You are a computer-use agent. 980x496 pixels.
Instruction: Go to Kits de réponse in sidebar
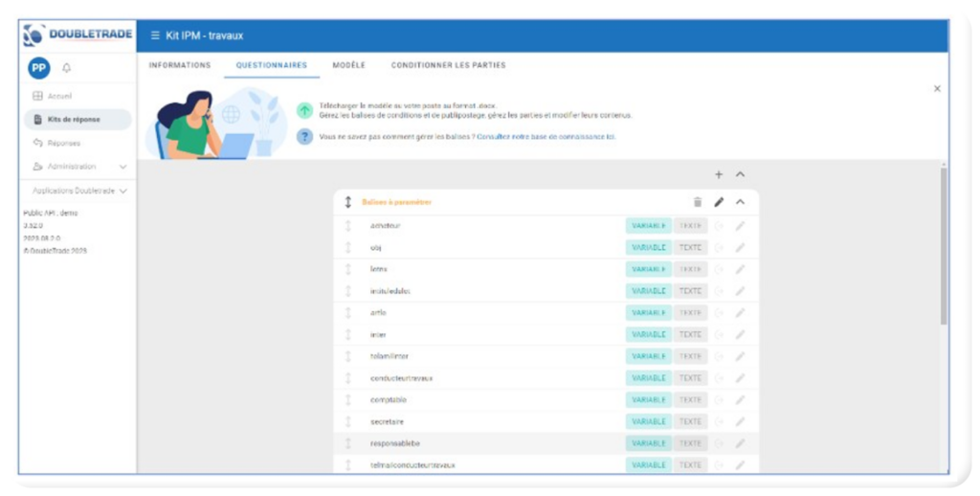pos(74,120)
